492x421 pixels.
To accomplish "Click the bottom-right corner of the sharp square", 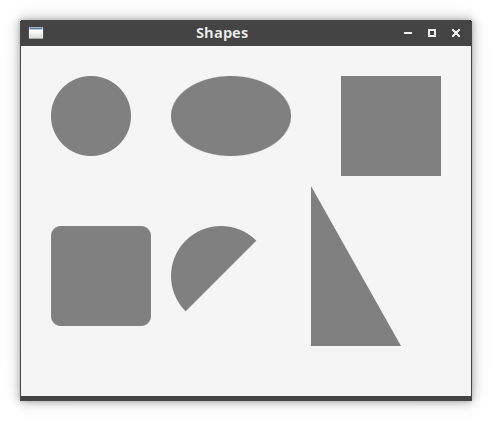I will coord(439,174).
